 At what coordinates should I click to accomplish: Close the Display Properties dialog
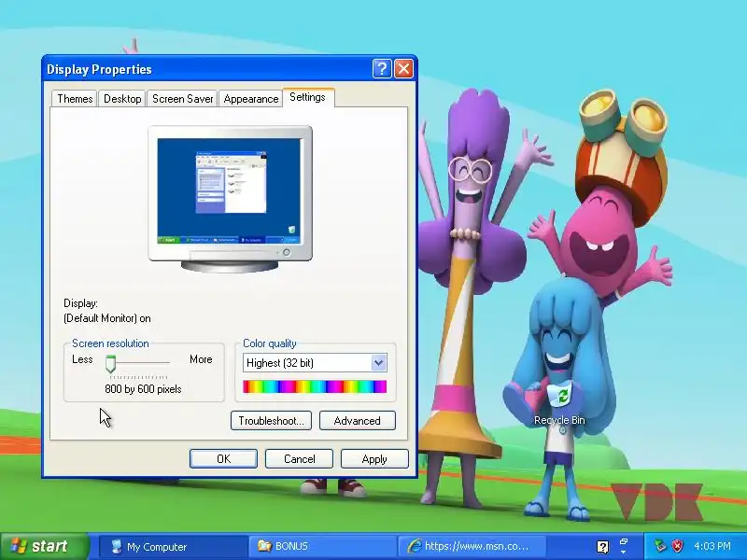tap(404, 69)
